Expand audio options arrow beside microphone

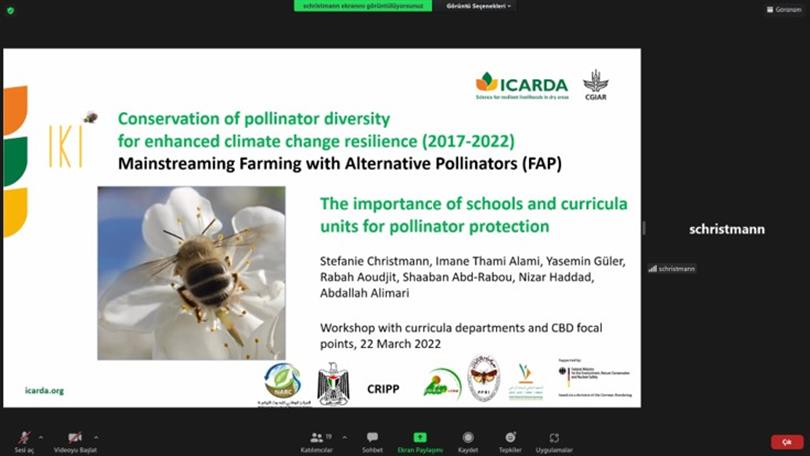41,437
